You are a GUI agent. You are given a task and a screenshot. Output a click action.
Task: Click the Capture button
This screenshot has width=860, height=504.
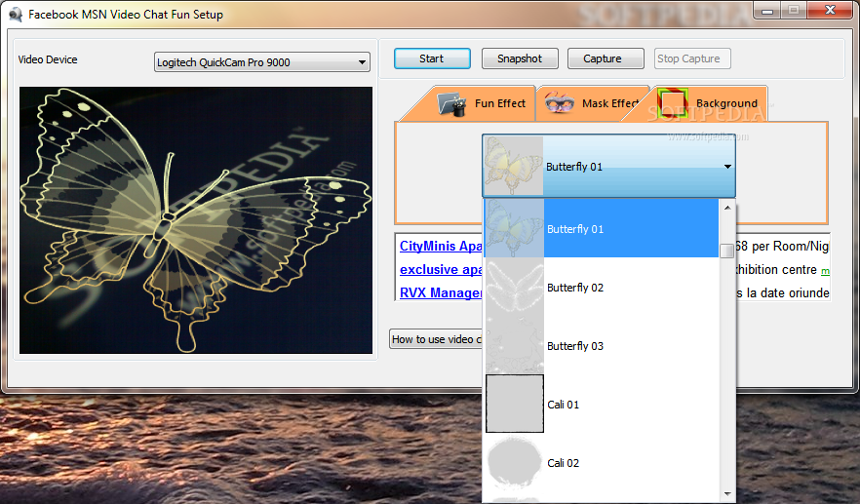click(x=606, y=58)
